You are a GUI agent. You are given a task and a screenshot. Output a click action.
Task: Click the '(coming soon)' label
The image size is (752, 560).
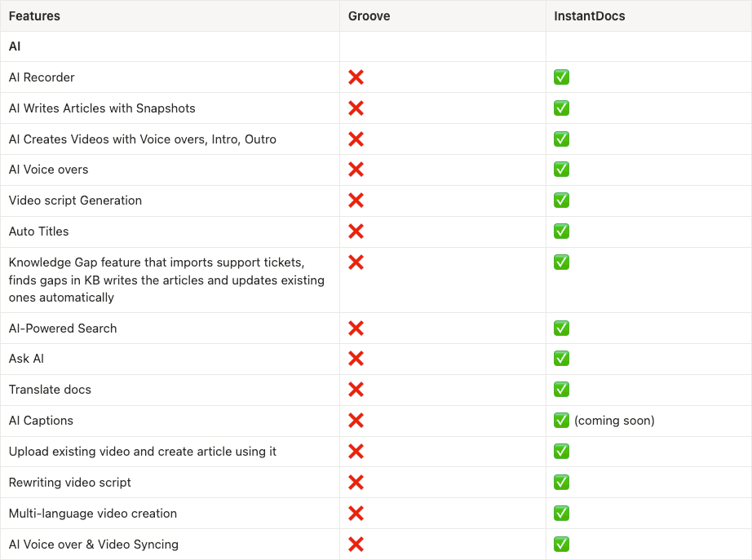[614, 421]
